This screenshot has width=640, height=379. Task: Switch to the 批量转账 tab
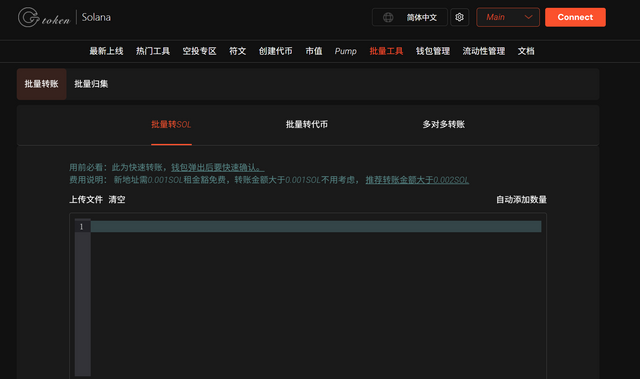point(42,84)
